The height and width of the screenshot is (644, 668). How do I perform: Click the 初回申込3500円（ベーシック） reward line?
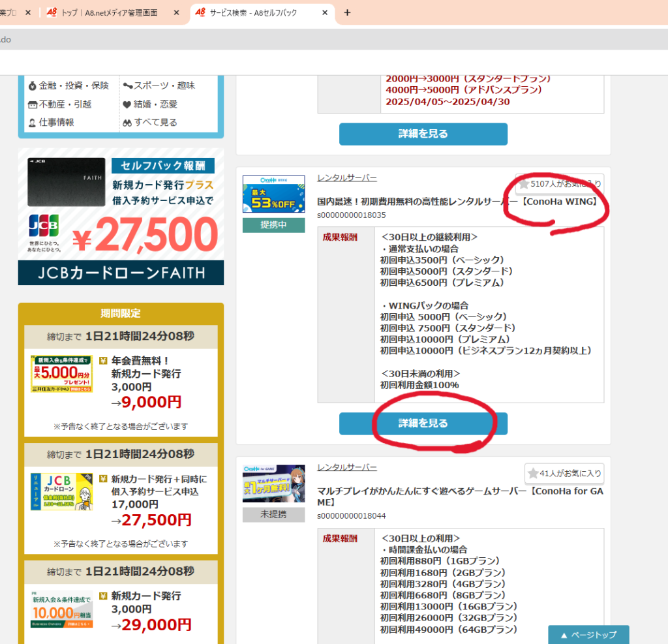442,260
